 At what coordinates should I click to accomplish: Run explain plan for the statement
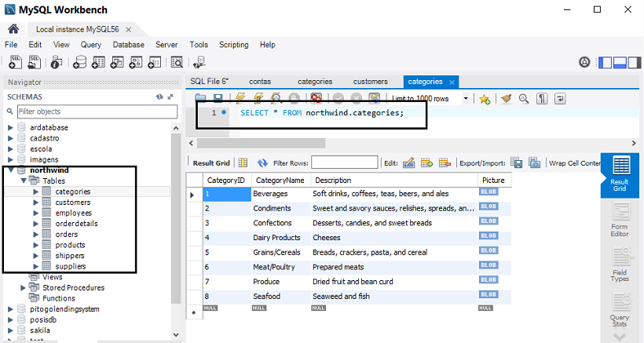(276, 98)
